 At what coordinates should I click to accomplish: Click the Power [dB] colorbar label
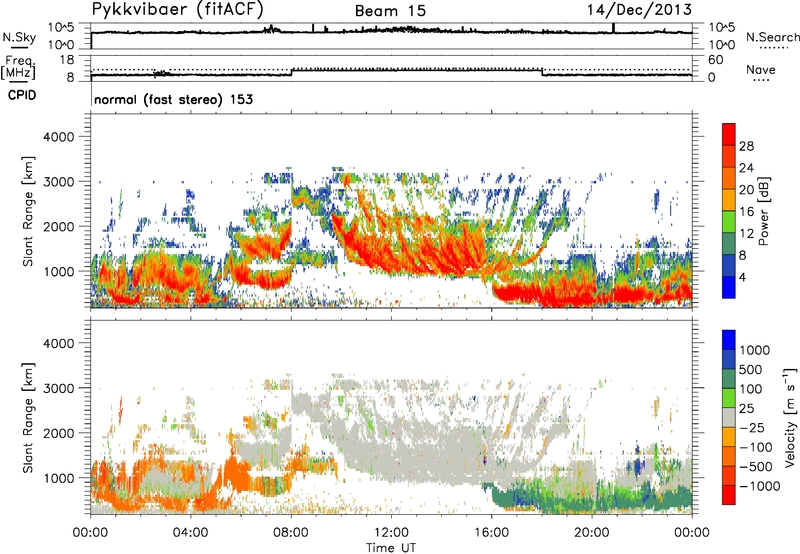click(x=763, y=211)
